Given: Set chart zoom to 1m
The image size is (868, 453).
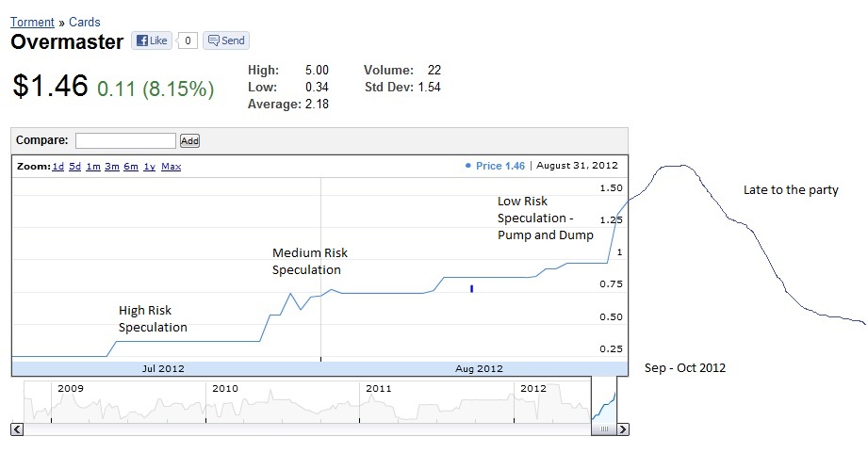Looking at the screenshot, I should click(92, 167).
